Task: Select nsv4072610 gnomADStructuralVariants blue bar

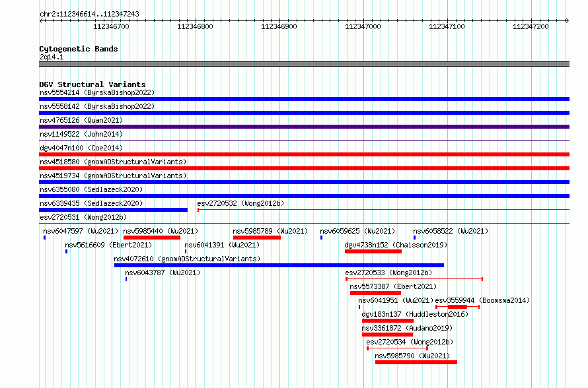Action: click(279, 265)
